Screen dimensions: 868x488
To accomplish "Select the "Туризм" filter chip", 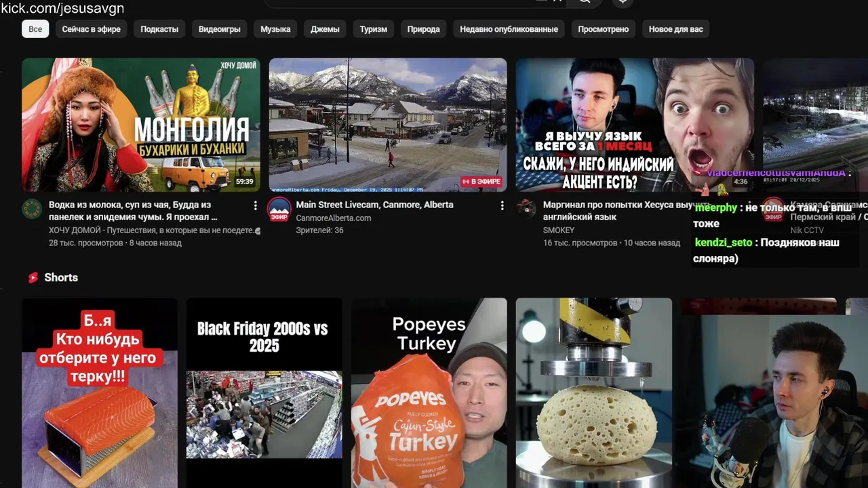I will pos(374,29).
